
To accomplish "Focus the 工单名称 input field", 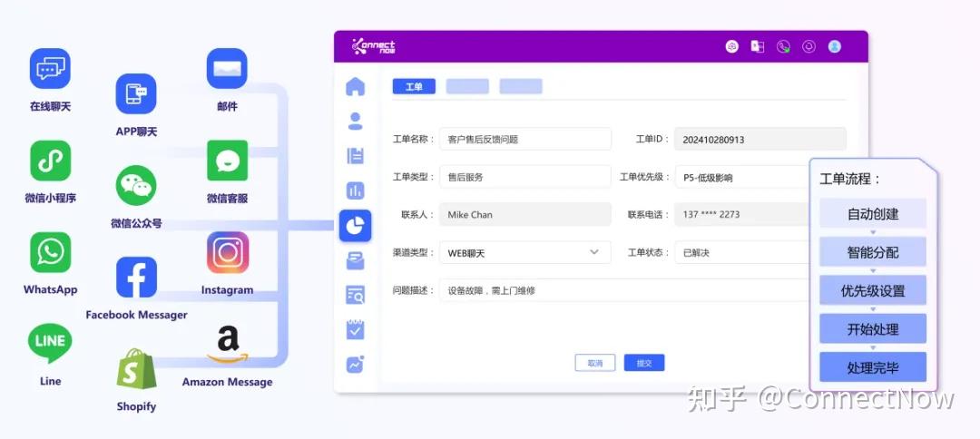I will (525, 140).
